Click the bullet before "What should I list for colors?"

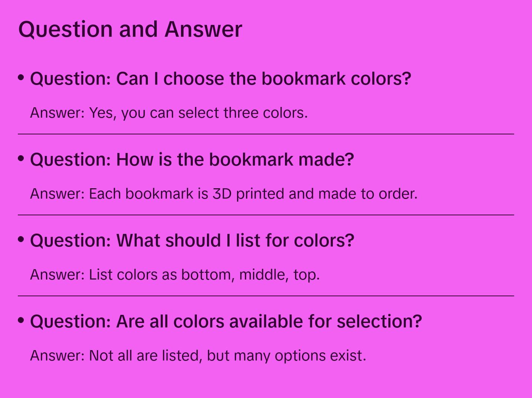[x=21, y=239]
